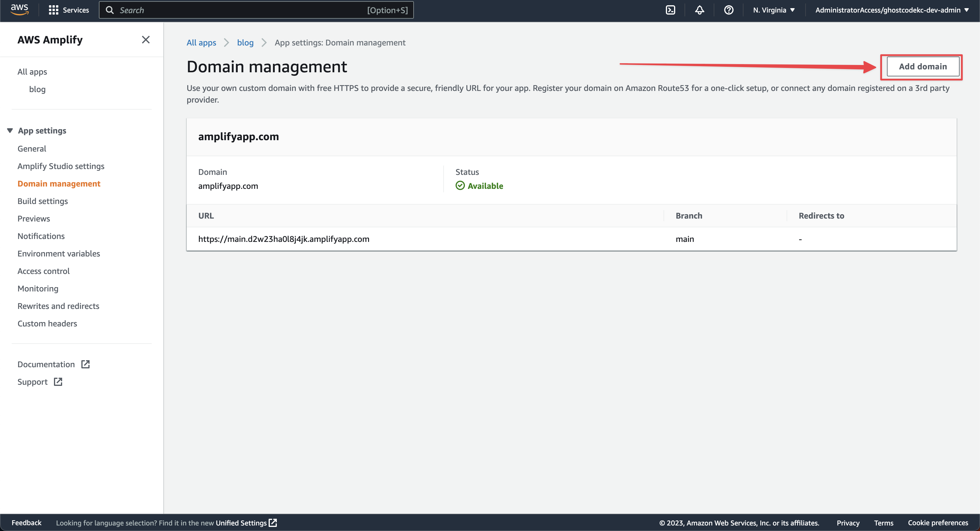Open Custom headers settings

click(x=47, y=323)
